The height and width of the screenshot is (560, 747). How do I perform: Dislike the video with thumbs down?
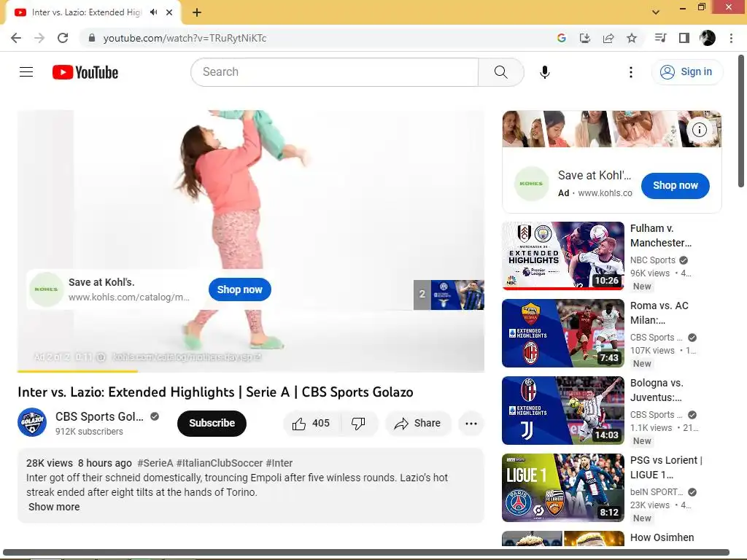pyautogui.click(x=358, y=424)
